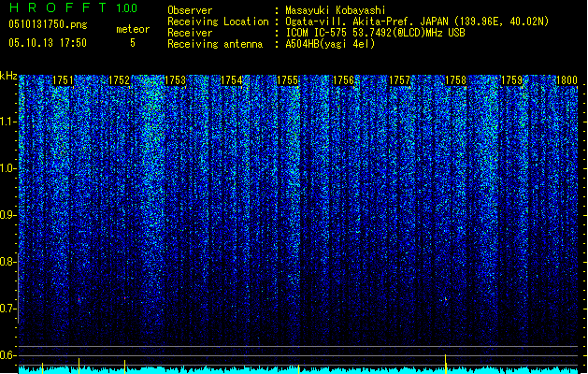The image size is (588, 374).
Task: Click the version number 1.0.0
Action: (127, 8)
